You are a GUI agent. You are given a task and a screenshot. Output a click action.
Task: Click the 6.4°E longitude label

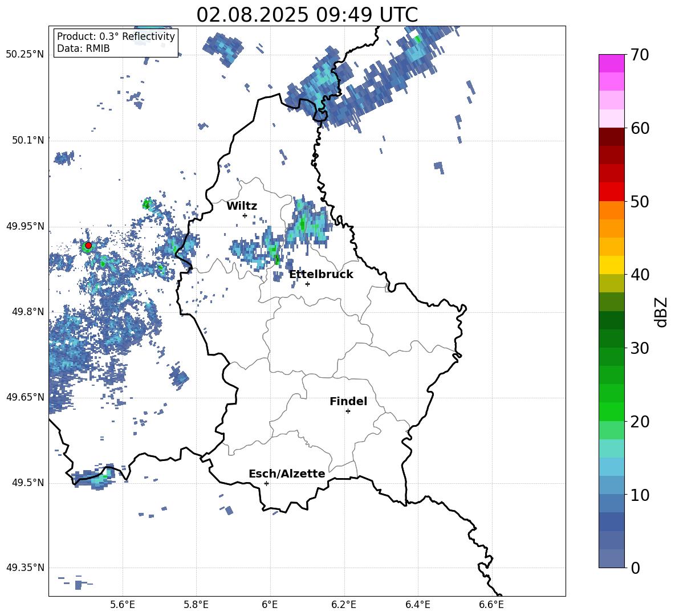[417, 605]
